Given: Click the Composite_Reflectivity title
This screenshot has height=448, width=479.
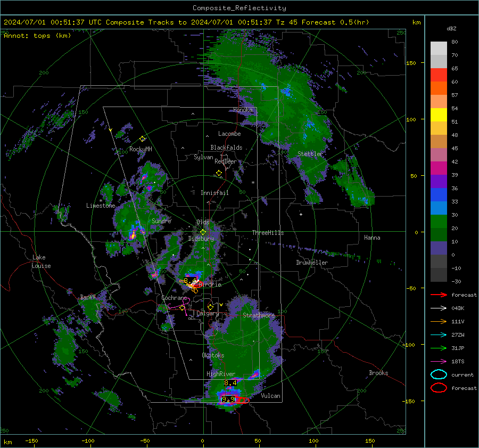Looking at the screenshot, I should tap(240, 8).
